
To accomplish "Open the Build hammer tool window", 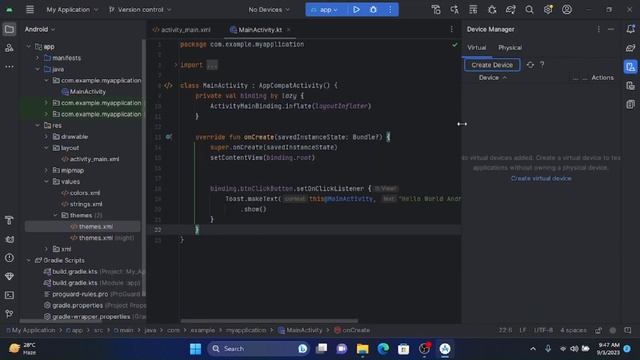I will pos(9,220).
